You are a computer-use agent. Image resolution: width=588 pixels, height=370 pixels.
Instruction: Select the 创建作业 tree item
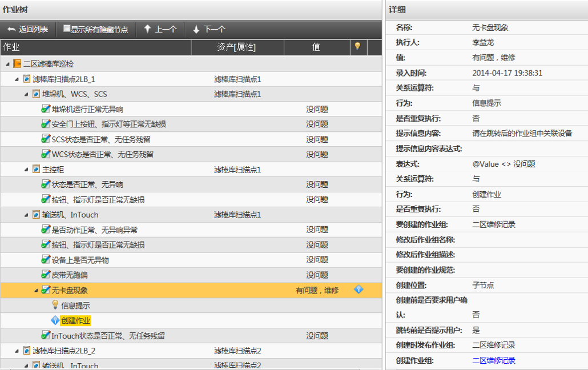[x=75, y=320]
